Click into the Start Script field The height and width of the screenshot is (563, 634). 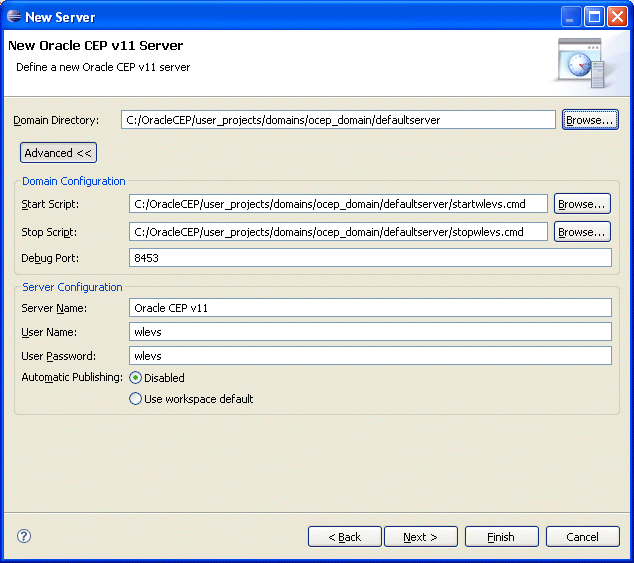tap(338, 204)
